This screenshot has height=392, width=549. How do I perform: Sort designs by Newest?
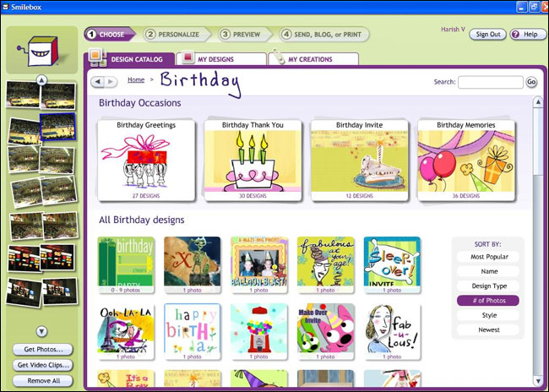pos(487,329)
